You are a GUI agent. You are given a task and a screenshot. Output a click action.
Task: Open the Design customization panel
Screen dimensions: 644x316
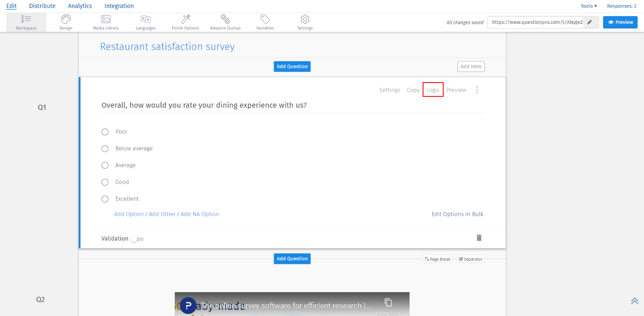click(66, 22)
